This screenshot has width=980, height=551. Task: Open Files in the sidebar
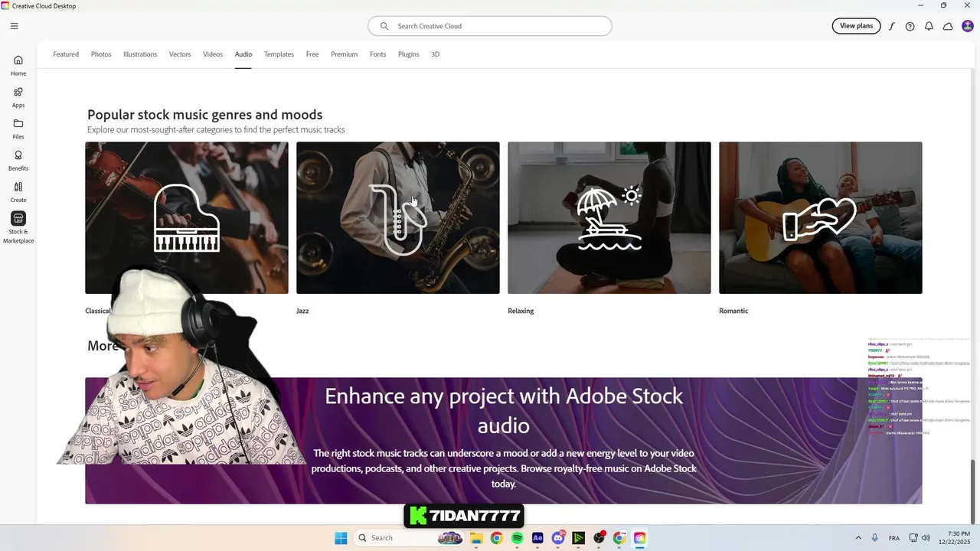click(18, 129)
